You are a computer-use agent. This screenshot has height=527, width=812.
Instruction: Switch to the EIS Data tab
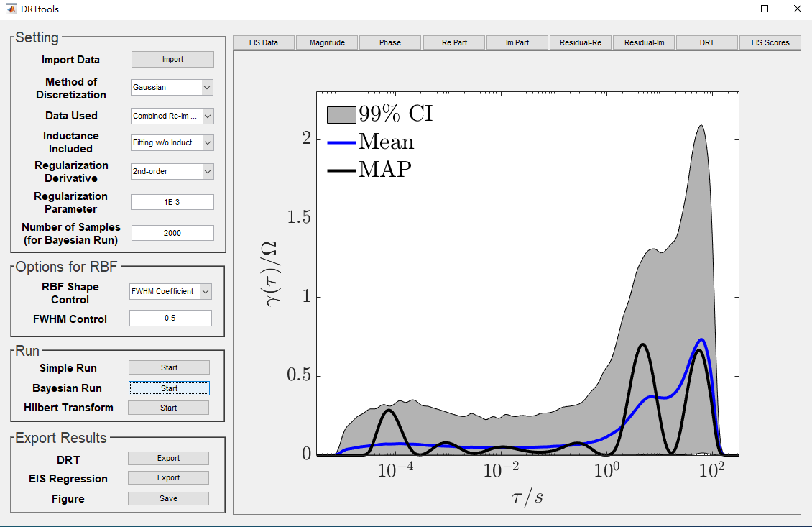tap(264, 42)
